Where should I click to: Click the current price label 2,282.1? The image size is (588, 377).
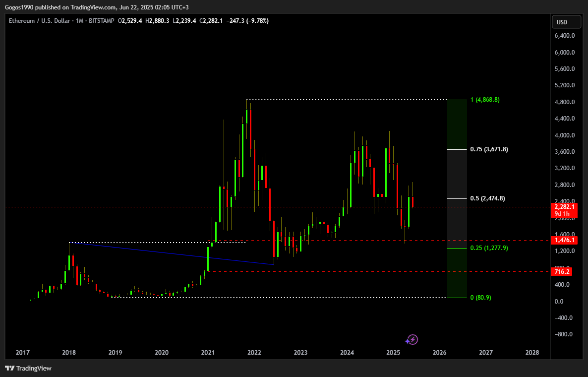(564, 207)
